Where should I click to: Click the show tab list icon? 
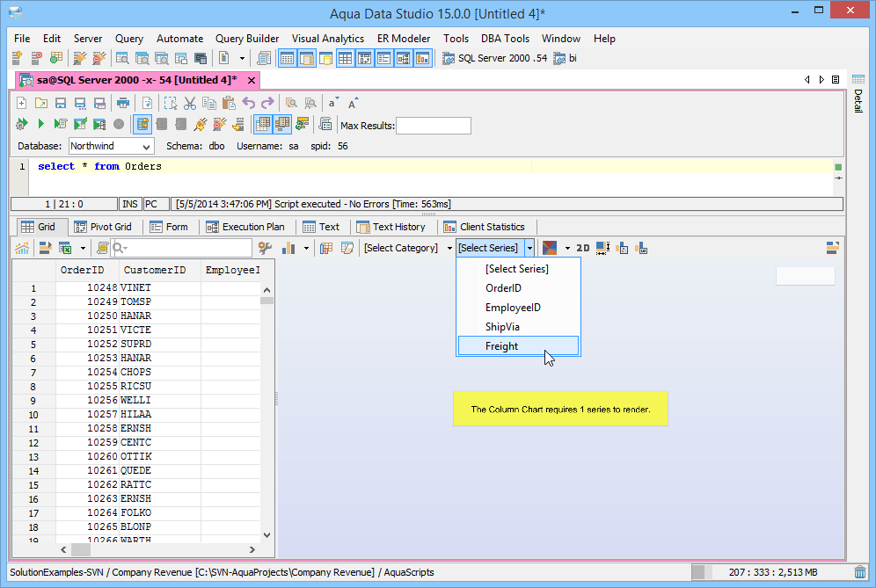coord(836,80)
